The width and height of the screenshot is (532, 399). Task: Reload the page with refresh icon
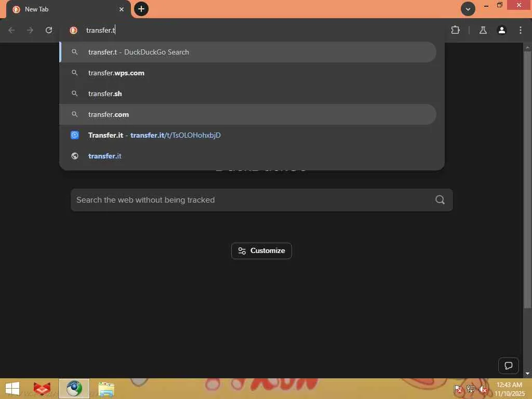[49, 30]
